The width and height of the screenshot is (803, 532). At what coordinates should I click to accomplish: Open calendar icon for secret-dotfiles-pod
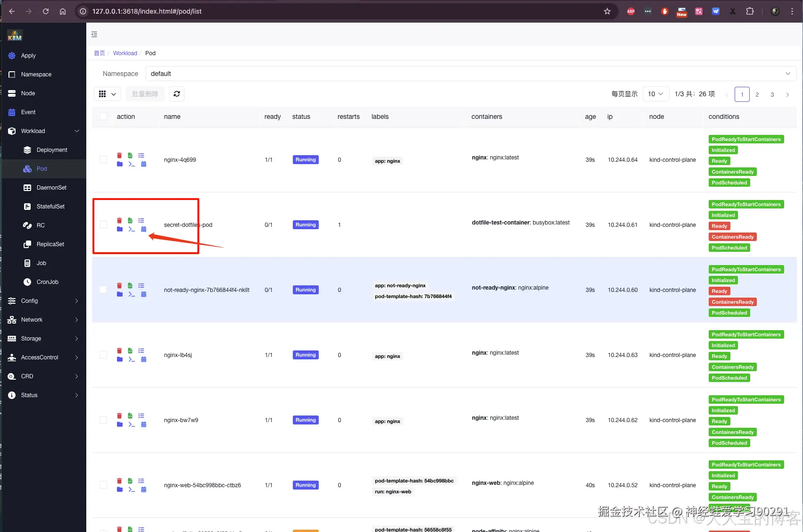point(144,229)
